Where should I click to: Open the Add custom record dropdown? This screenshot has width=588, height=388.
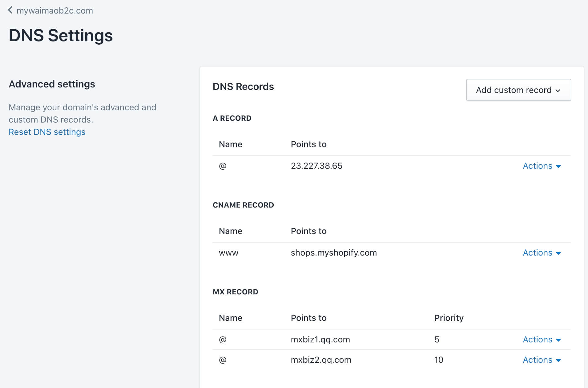tap(518, 90)
